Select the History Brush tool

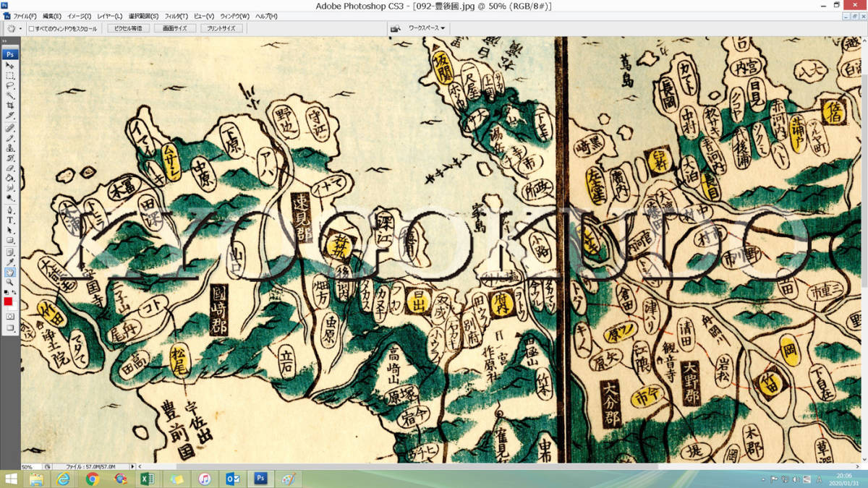pos(10,158)
